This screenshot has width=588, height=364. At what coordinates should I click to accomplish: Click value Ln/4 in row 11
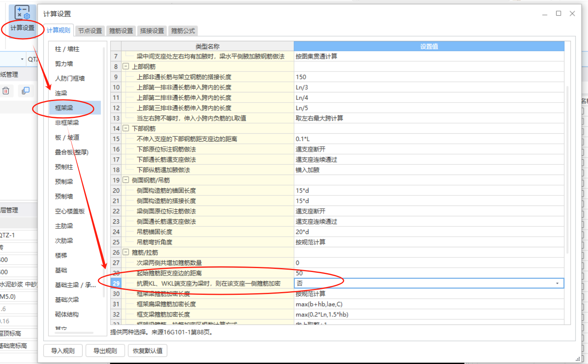point(429,97)
